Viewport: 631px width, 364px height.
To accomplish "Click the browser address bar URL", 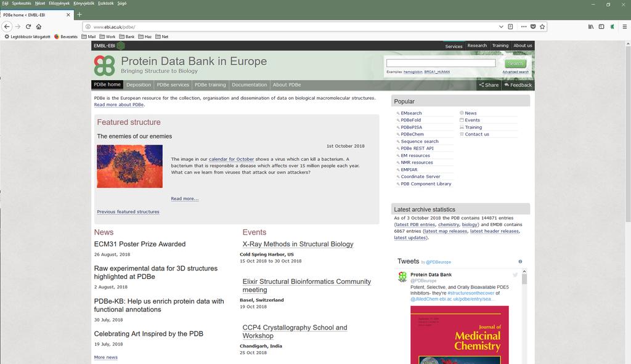I will click(114, 27).
